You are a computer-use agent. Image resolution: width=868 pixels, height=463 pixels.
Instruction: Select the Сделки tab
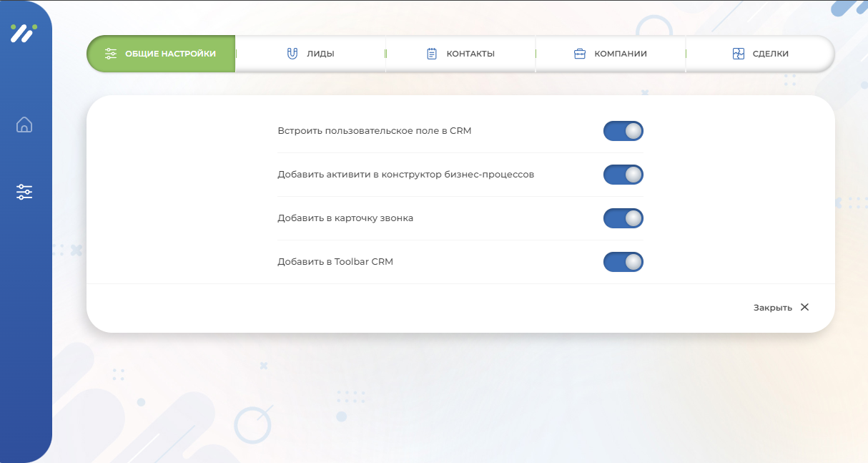(770, 54)
